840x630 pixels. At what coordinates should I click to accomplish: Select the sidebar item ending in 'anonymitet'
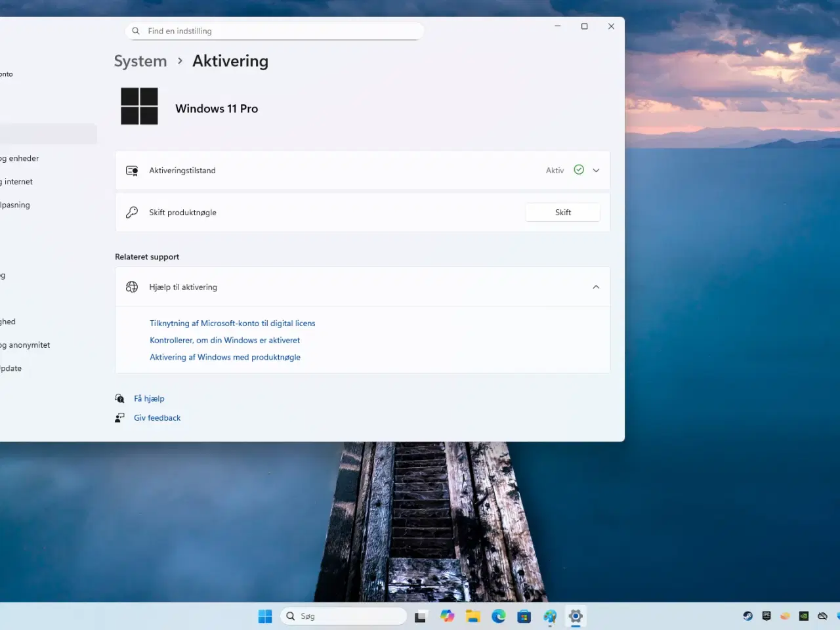[x=25, y=345]
